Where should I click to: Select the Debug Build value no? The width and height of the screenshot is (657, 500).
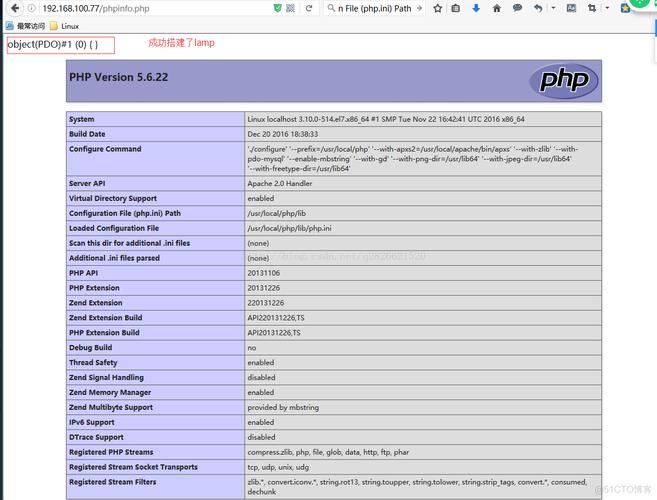pos(251,348)
